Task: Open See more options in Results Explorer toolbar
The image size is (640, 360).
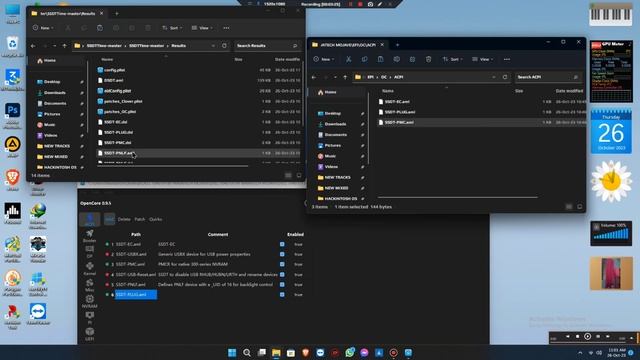Action: (226, 28)
